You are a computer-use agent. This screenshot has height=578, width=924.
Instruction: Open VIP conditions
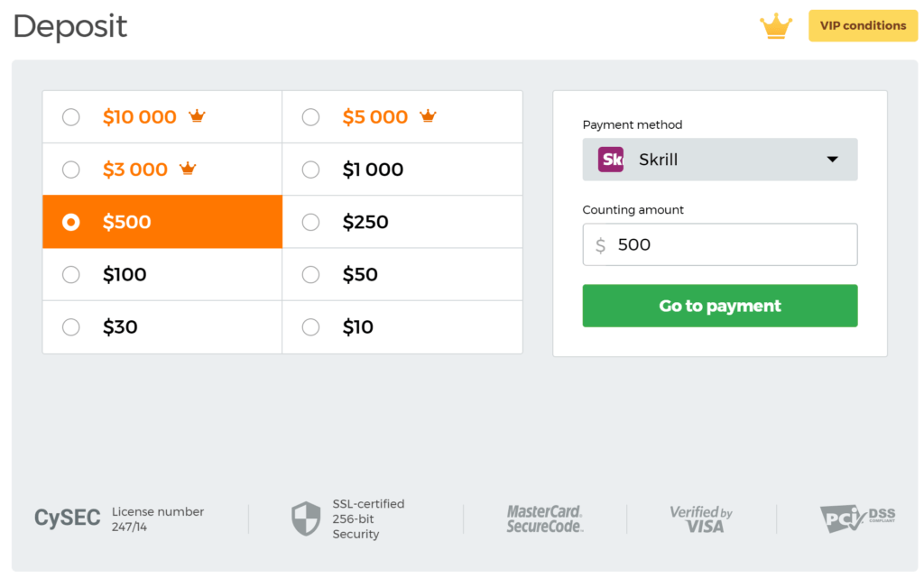(863, 26)
